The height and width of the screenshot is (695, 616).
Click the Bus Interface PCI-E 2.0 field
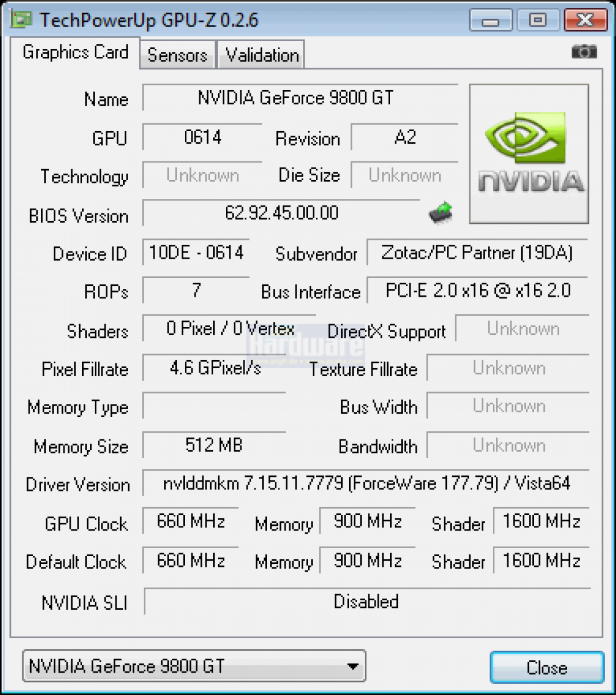point(477,290)
